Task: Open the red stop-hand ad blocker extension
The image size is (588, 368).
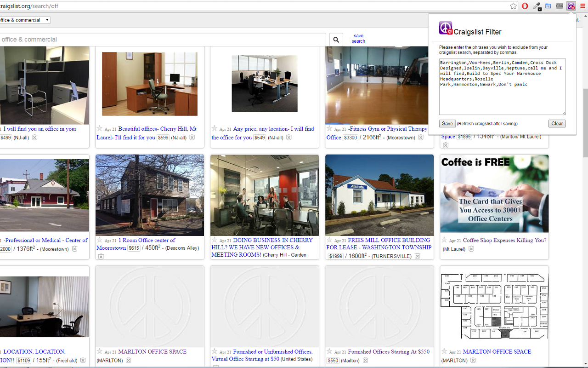Action: pos(525,6)
